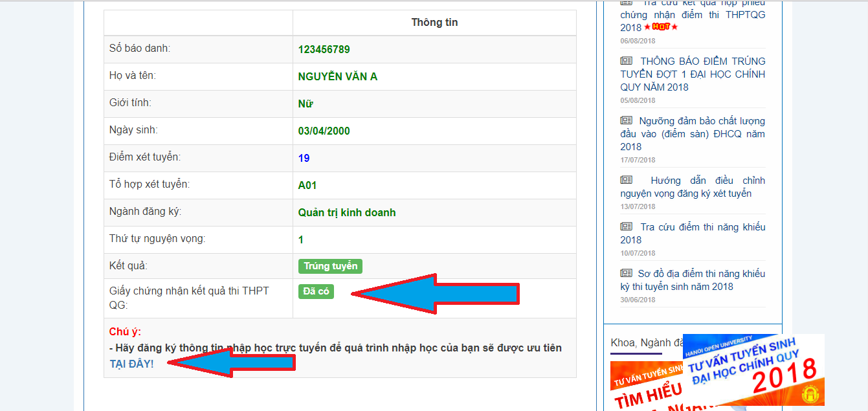Click the news date 17/07/2018
The image size is (868, 411).
click(x=638, y=160)
